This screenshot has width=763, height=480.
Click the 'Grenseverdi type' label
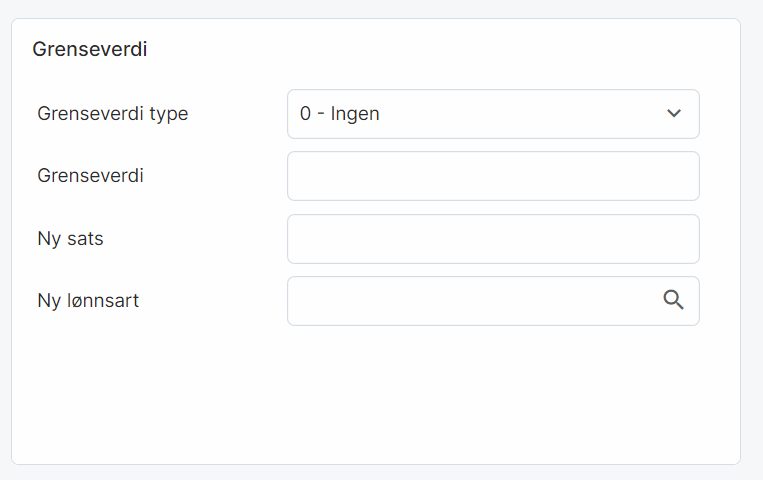(x=112, y=114)
